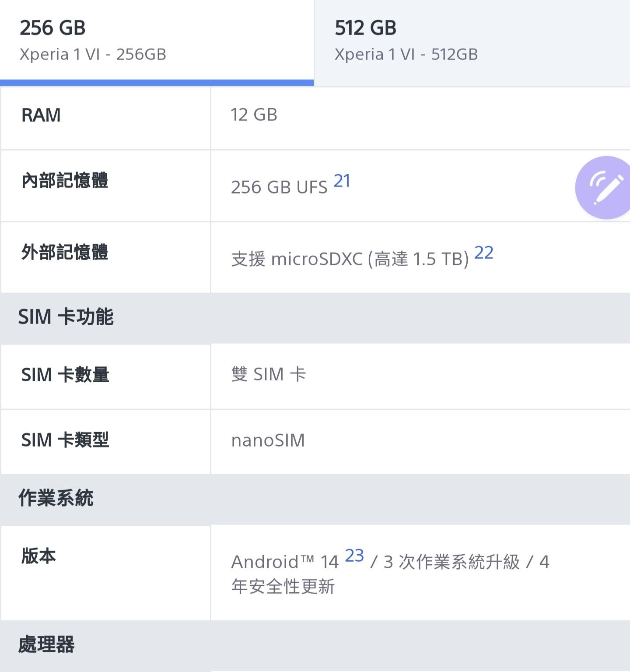Open footnote 23 beside Android 14
630x672 pixels.
click(354, 556)
